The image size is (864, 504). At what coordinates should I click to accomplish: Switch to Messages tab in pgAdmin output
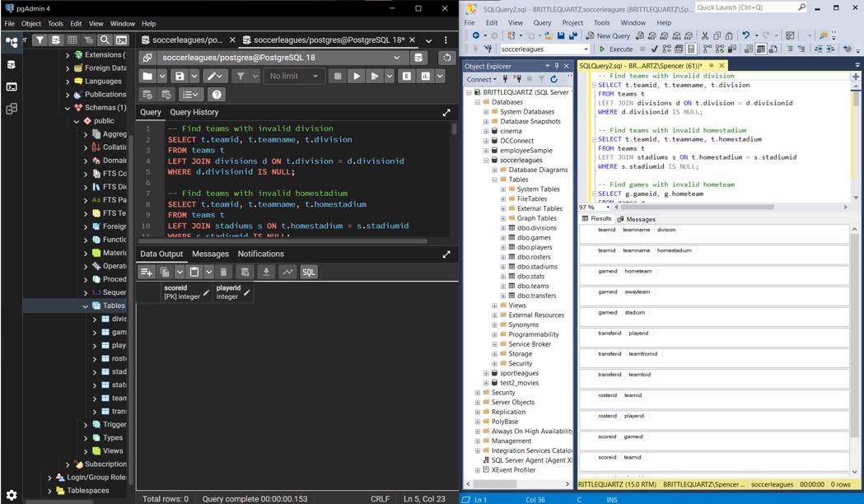211,254
